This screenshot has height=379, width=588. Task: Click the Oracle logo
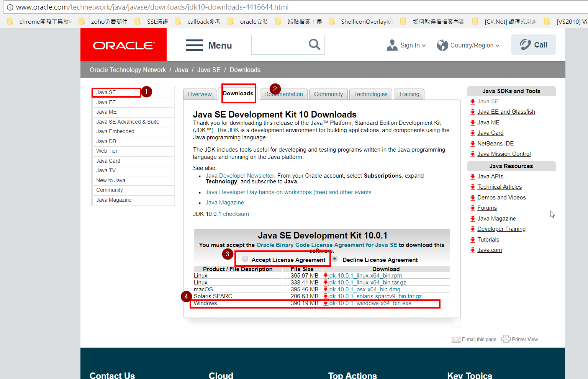123,45
